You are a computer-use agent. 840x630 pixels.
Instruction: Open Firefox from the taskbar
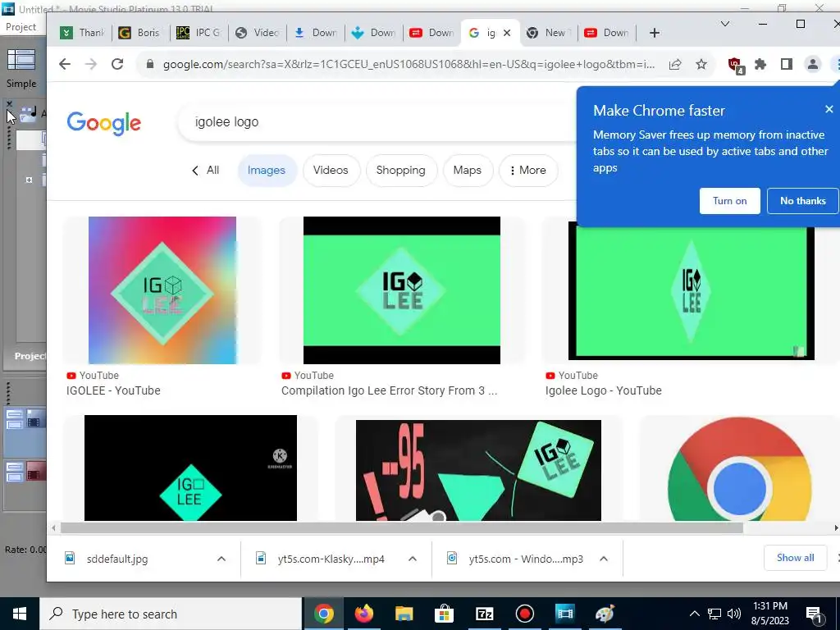(x=363, y=614)
